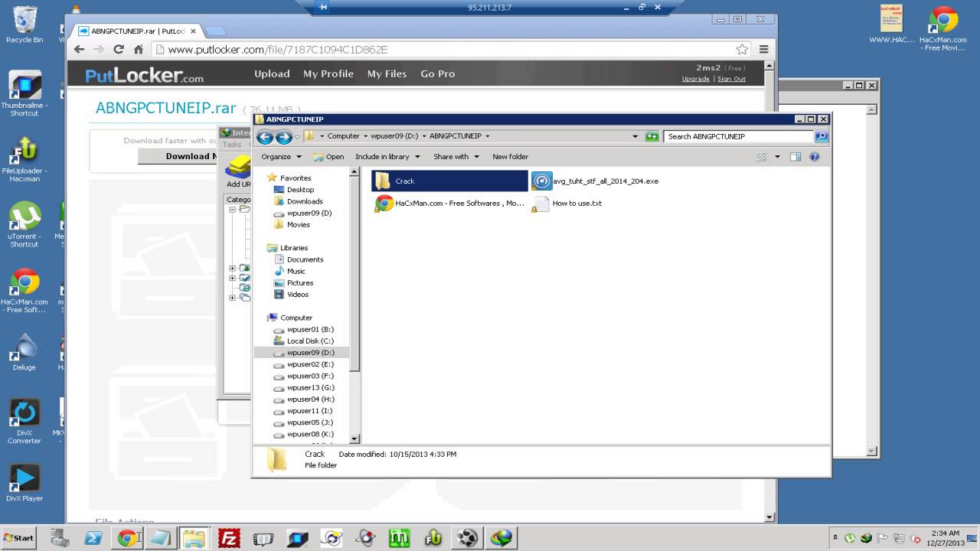Expand the Computer breadcrumb arrow
Screen dimensions: 980x551
[366, 136]
